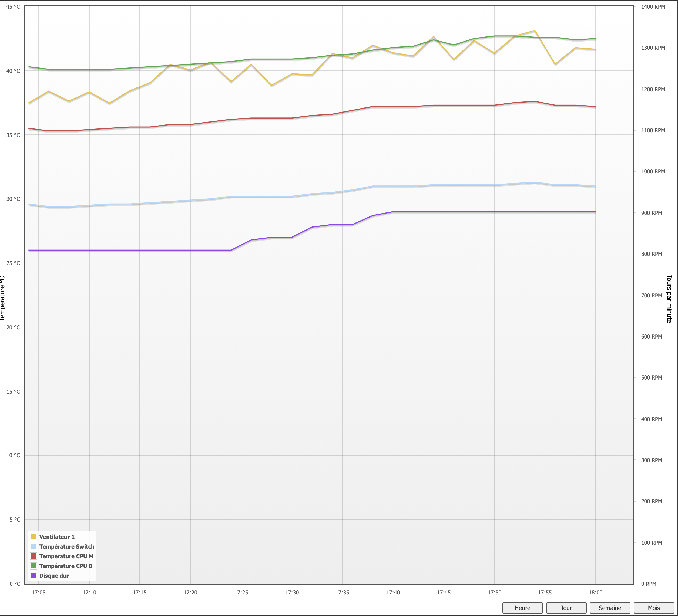Click red Température CPU M legend swatch
This screenshot has height=616, width=678.
point(33,556)
